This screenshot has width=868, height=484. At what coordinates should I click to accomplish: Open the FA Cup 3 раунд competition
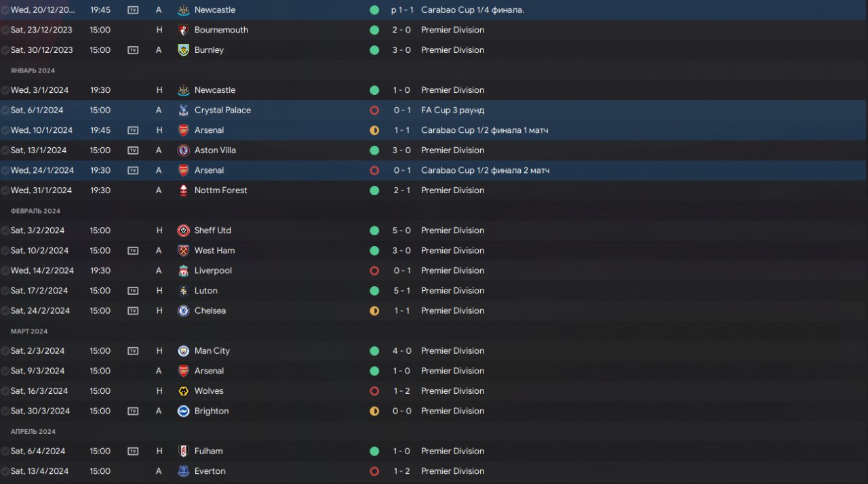coord(452,110)
